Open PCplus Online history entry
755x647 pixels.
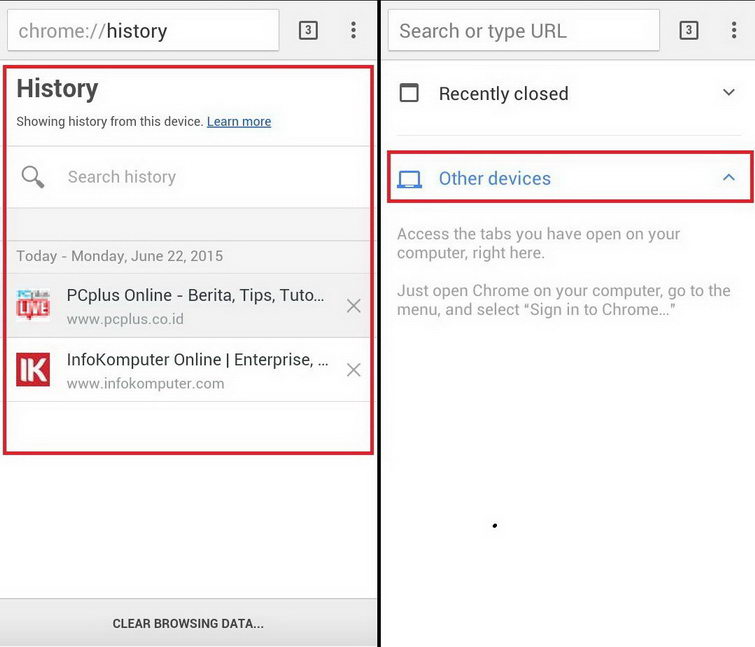pos(195,296)
